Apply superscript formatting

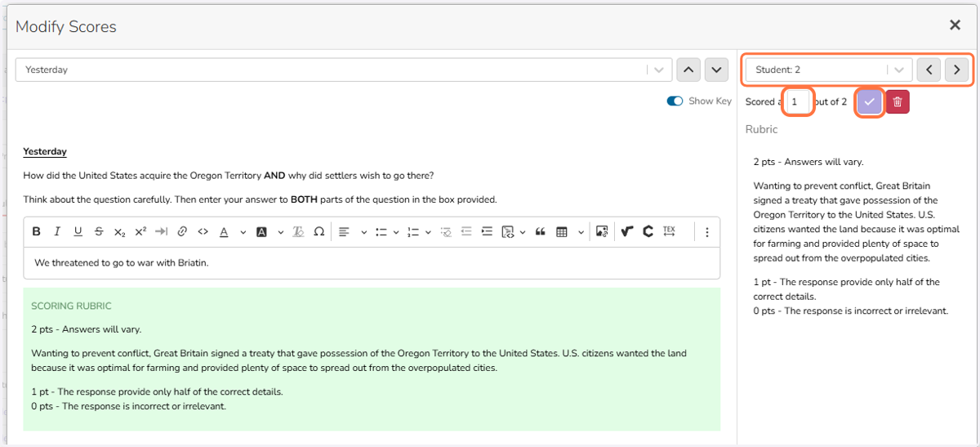coord(140,232)
